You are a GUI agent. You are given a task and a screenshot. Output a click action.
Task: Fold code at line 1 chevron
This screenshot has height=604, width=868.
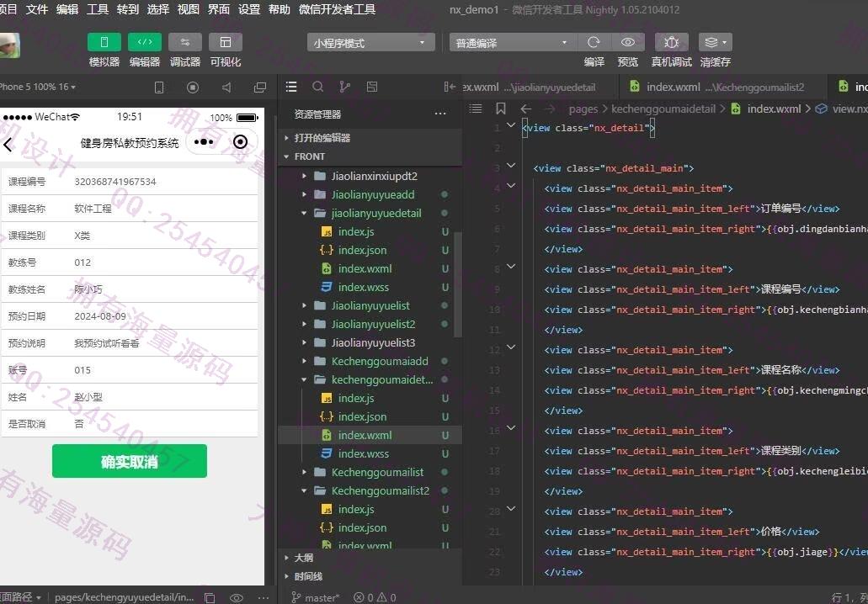pos(512,125)
